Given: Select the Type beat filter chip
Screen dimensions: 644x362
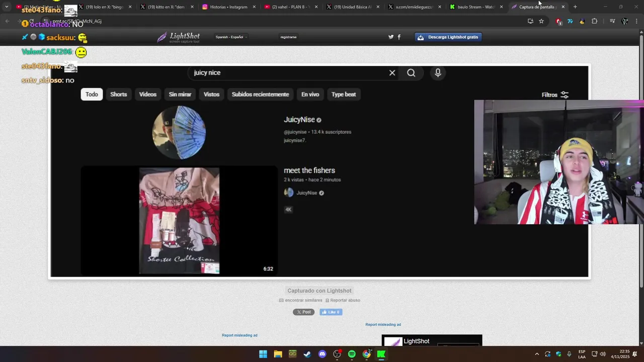Looking at the screenshot, I should [344, 95].
